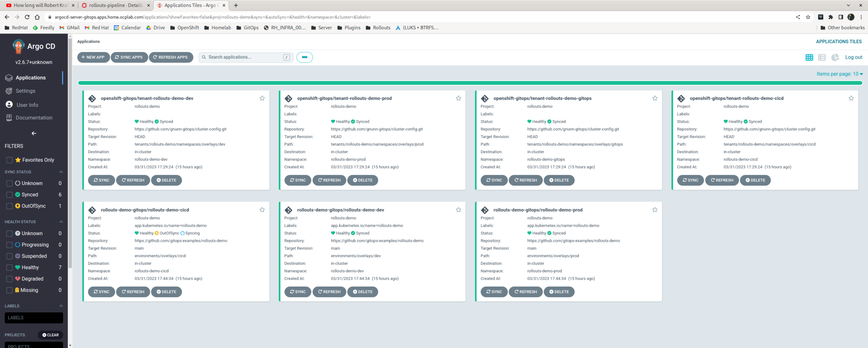Select the tiles view icon
The image size is (868, 348).
coord(809,57)
